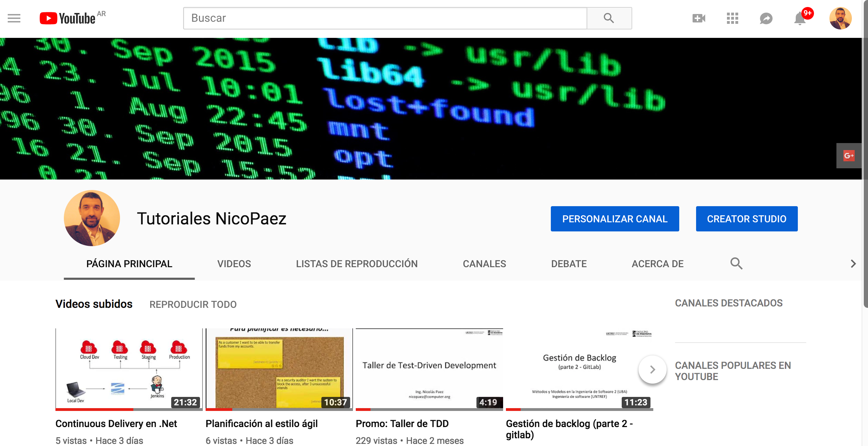Open the account avatar menu
The image size is (868, 446).
click(x=840, y=18)
